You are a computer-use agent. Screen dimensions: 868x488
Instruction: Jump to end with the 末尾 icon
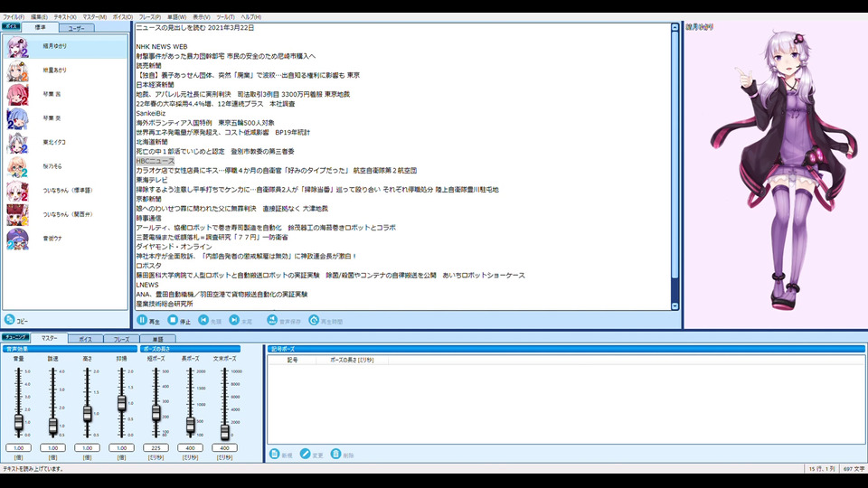tap(234, 320)
